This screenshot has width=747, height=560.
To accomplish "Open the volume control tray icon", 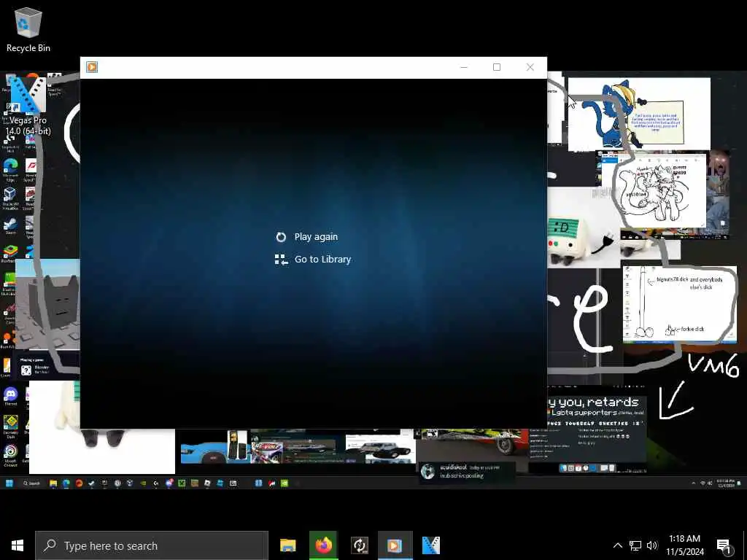I will point(651,545).
